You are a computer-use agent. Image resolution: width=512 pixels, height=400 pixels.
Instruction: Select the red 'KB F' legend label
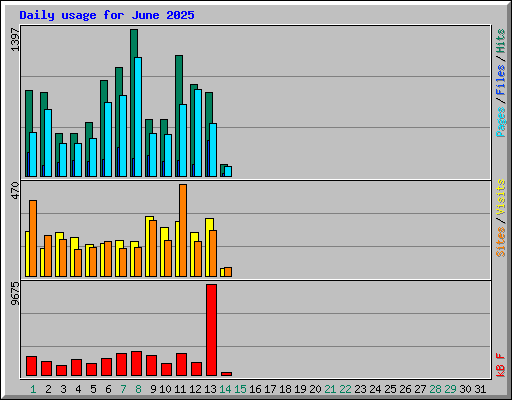pos(500,365)
